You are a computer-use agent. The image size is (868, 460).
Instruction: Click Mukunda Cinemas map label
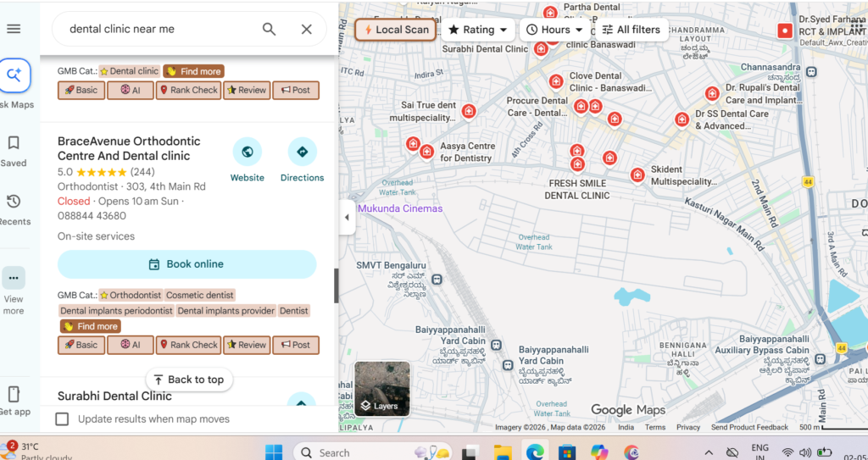[x=400, y=208]
